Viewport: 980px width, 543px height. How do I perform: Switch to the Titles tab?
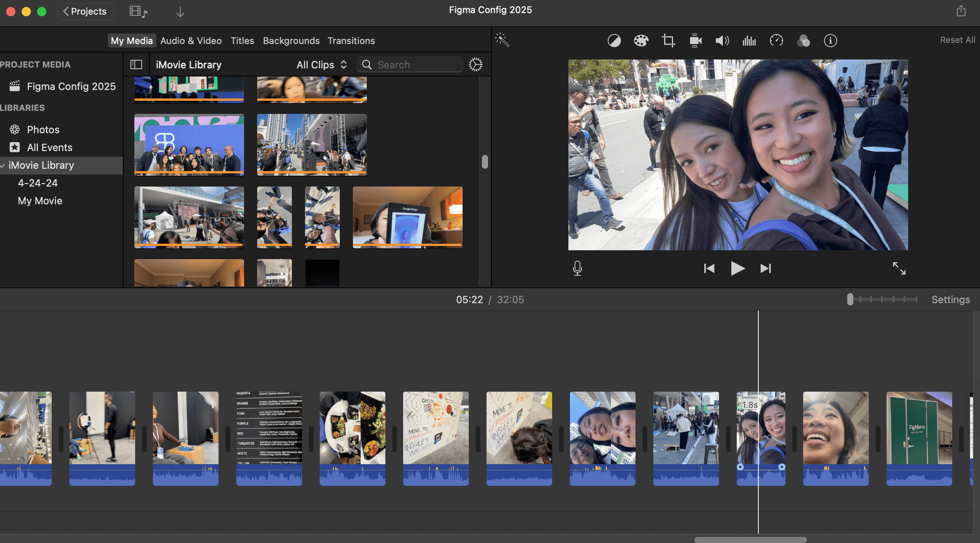242,41
